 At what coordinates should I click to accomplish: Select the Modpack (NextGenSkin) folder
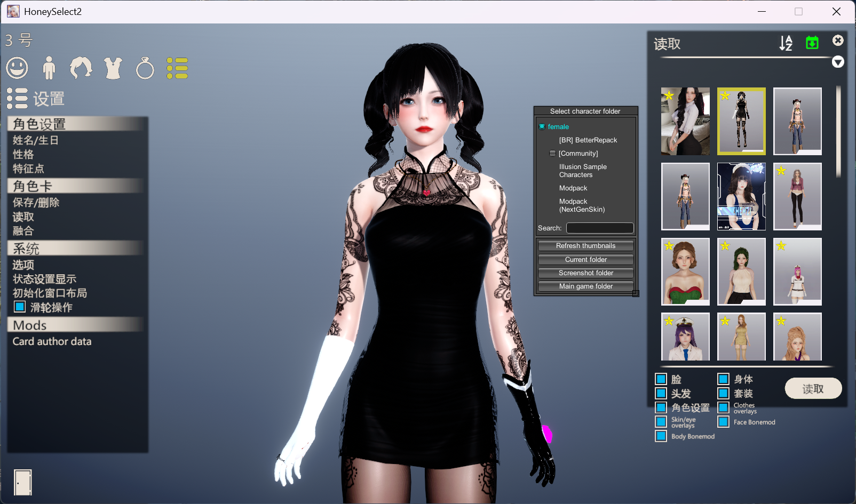click(582, 205)
